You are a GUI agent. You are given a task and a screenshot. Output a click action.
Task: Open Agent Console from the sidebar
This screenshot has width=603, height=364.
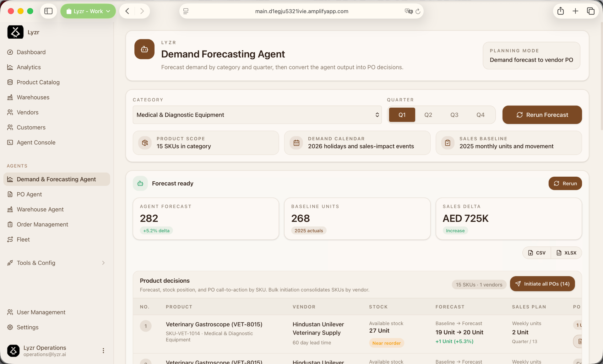pos(57,142)
